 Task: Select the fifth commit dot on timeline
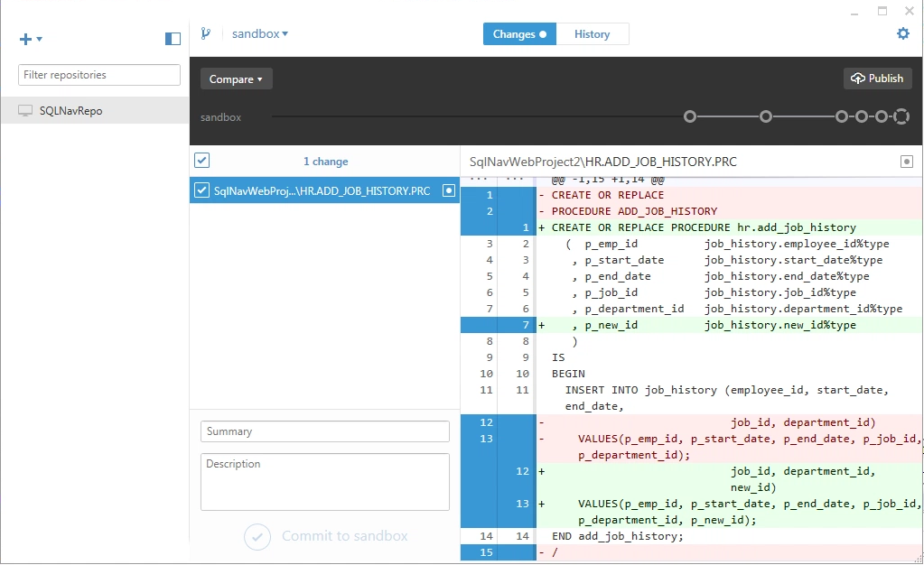pyautogui.click(x=881, y=116)
